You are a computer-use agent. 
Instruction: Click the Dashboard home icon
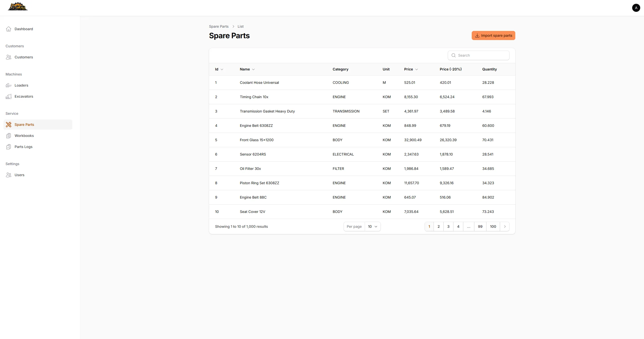click(x=9, y=29)
